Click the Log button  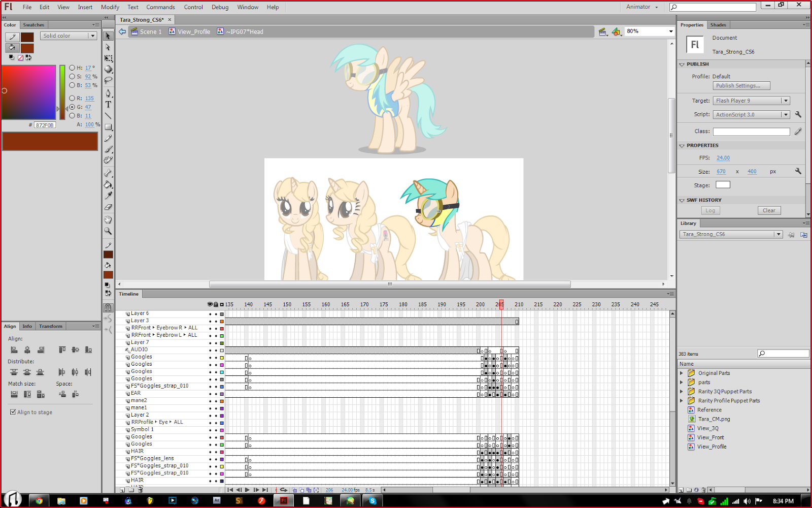(x=710, y=210)
